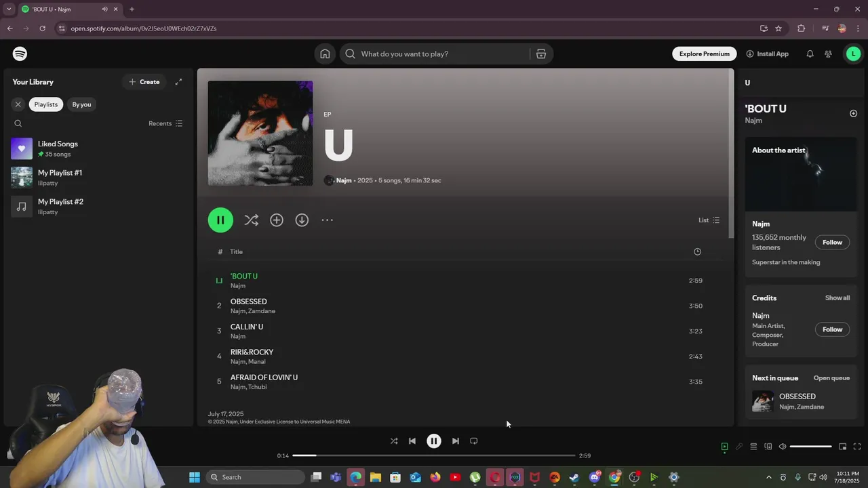Enable shuffle for the U album
Viewport: 868px width, 488px height.
(x=251, y=220)
